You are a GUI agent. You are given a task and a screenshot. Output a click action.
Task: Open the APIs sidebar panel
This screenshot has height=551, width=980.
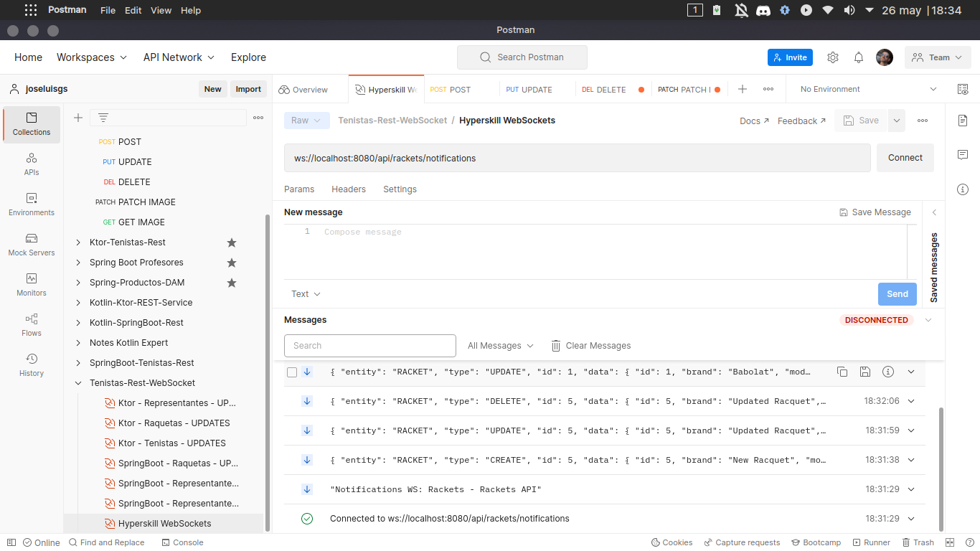(32, 164)
